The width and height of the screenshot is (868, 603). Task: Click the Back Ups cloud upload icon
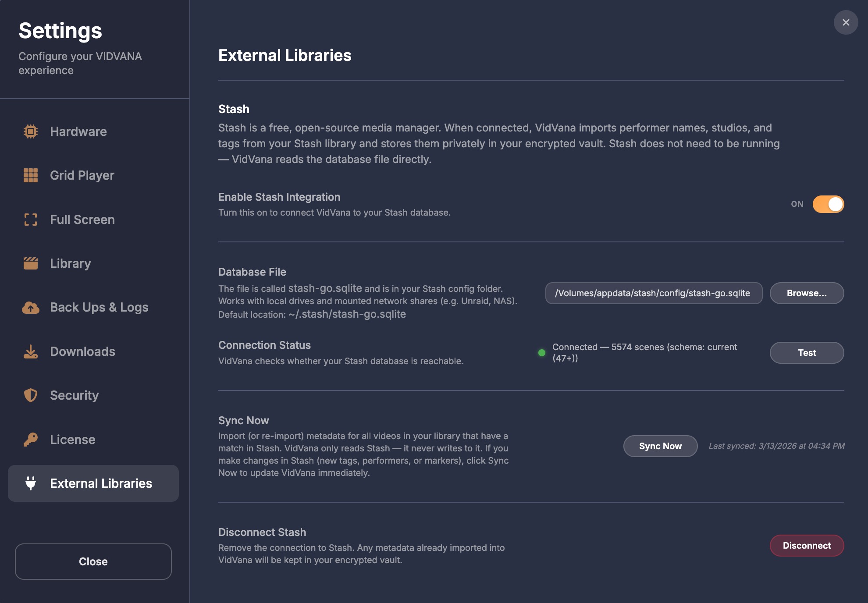pos(31,308)
